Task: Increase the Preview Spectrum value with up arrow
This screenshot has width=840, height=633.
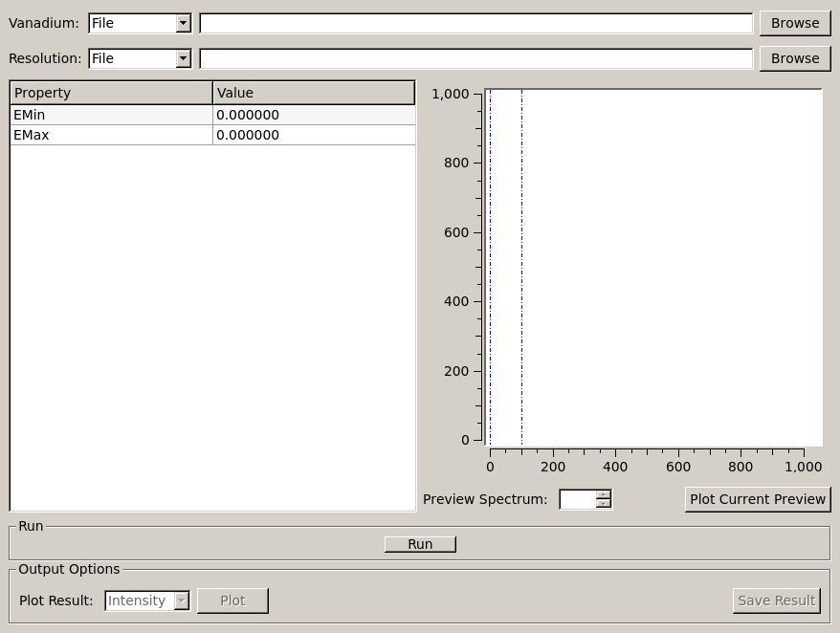Action: 603,494
